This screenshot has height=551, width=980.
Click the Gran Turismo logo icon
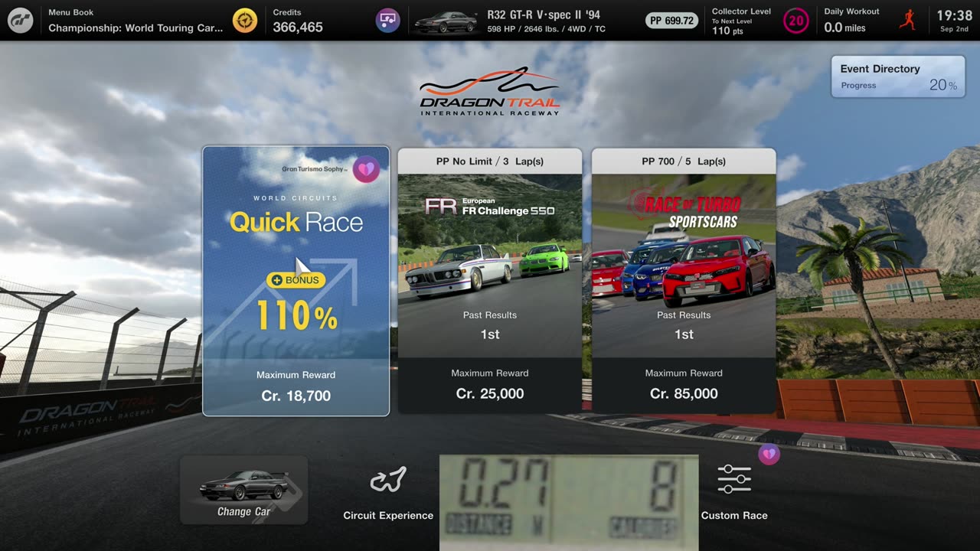point(20,21)
